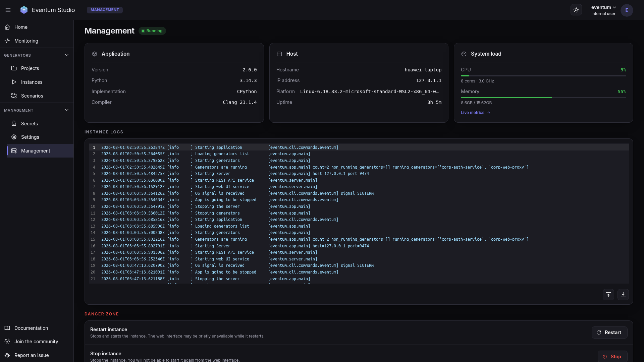Click the Projects folder icon
Screen dimensions: 644x362
14,68
